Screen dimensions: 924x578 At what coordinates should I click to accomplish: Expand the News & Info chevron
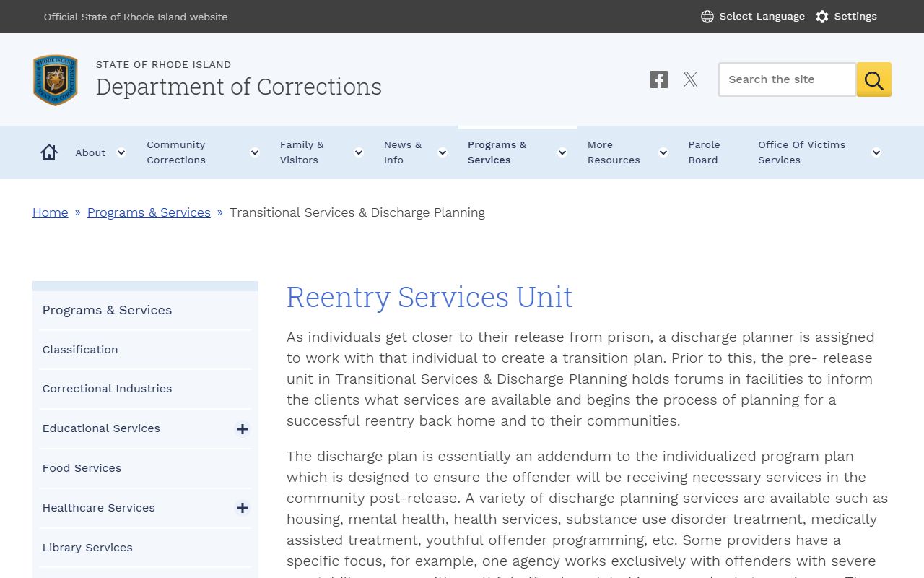443,152
